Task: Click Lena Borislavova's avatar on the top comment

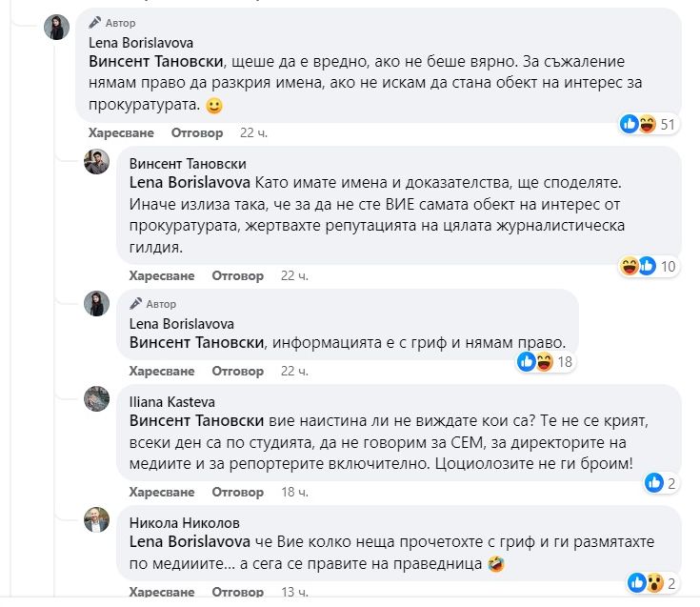Action: click(x=57, y=28)
